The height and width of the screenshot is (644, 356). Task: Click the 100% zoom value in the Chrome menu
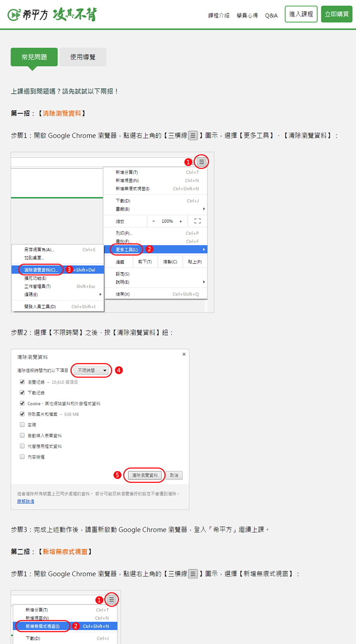click(167, 222)
